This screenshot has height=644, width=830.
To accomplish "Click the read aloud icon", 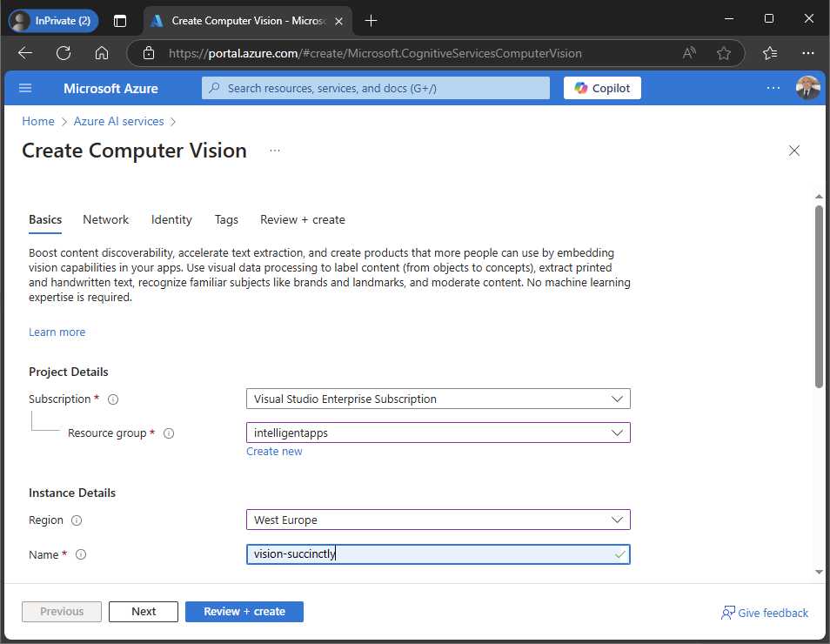I will 689,53.
